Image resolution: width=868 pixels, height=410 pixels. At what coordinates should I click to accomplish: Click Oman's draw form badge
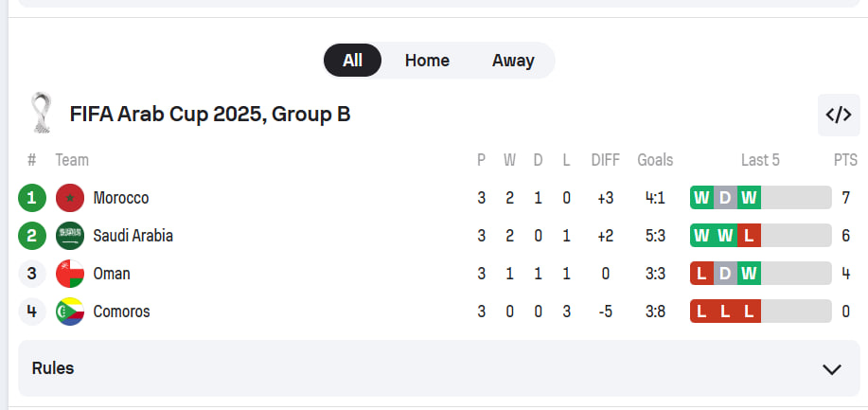725,274
